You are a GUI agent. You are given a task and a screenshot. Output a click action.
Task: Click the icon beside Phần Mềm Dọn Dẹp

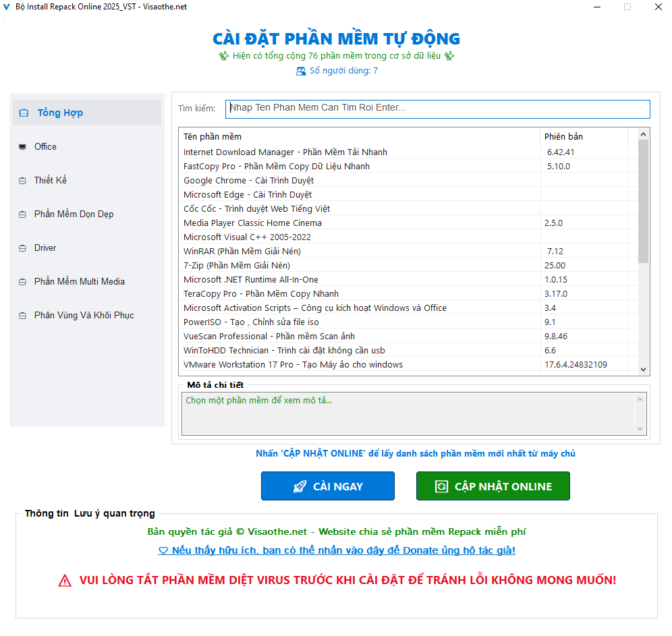pyautogui.click(x=22, y=214)
